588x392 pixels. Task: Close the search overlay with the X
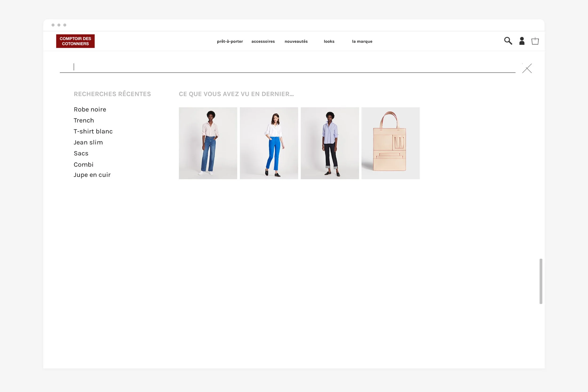(x=527, y=68)
